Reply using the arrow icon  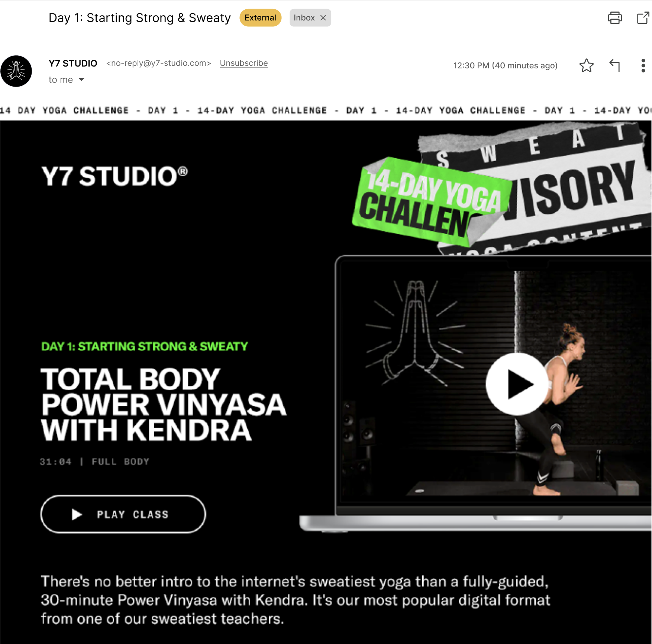[x=615, y=66]
